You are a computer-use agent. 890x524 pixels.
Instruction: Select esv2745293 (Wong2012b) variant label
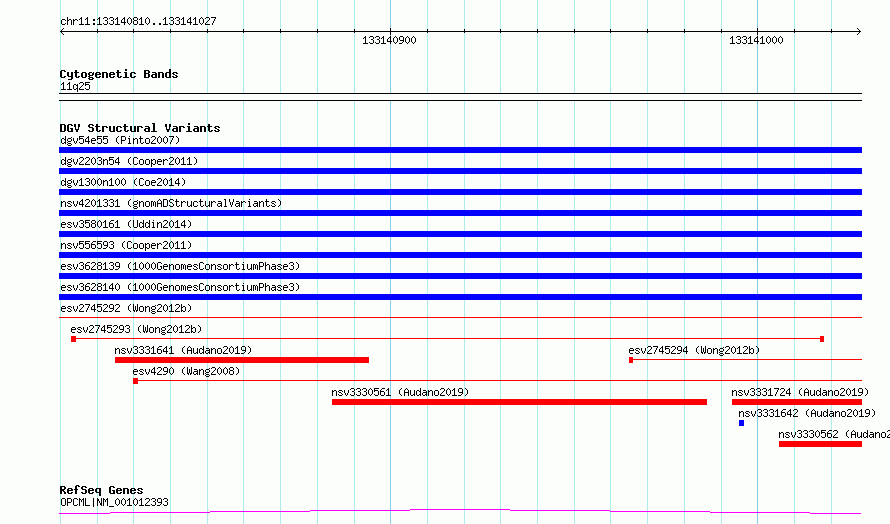tap(136, 329)
